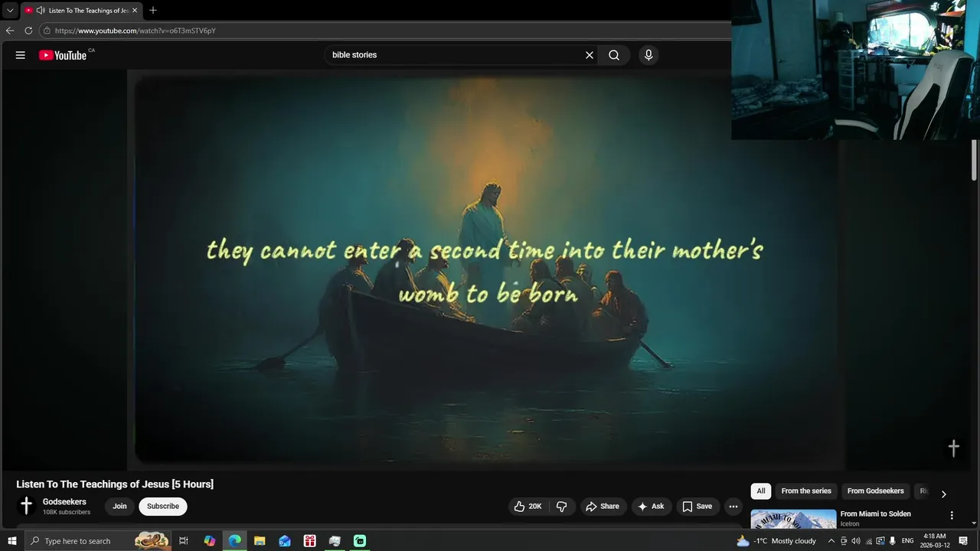The width and height of the screenshot is (980, 551).
Task: Go back with browser back arrow
Action: 10,31
